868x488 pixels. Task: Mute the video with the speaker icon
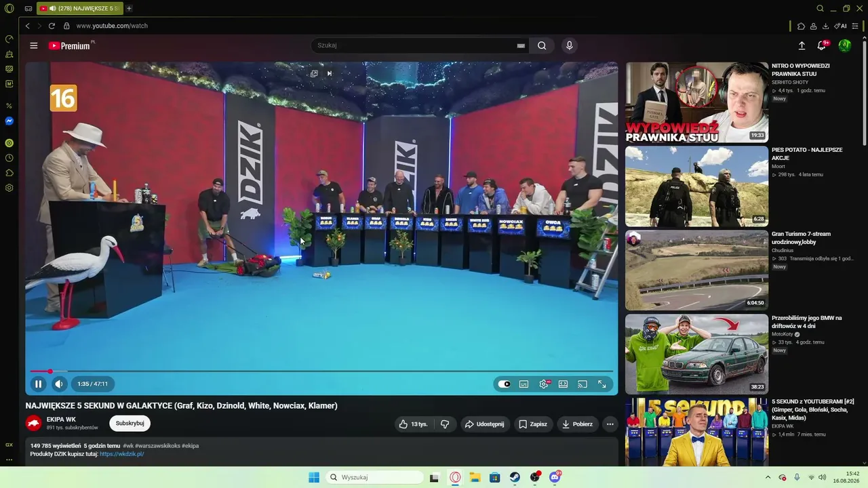[x=59, y=384]
